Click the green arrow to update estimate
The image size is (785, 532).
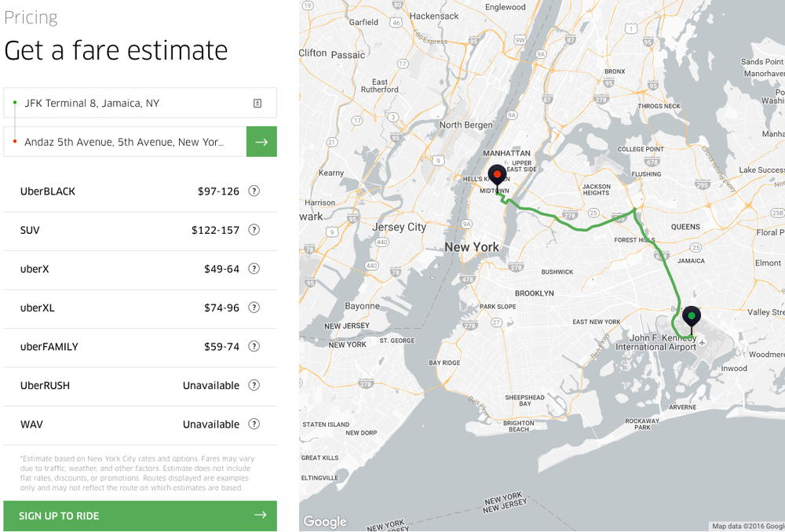[x=261, y=141]
